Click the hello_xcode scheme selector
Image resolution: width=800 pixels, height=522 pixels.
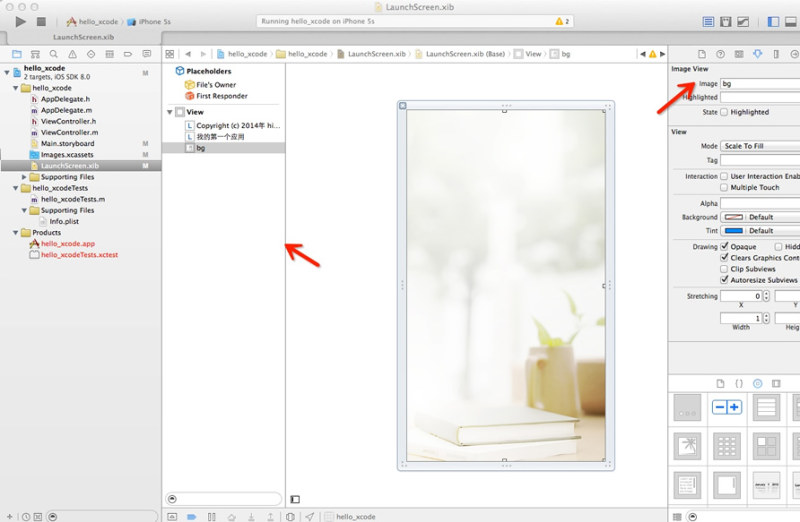[x=92, y=21]
